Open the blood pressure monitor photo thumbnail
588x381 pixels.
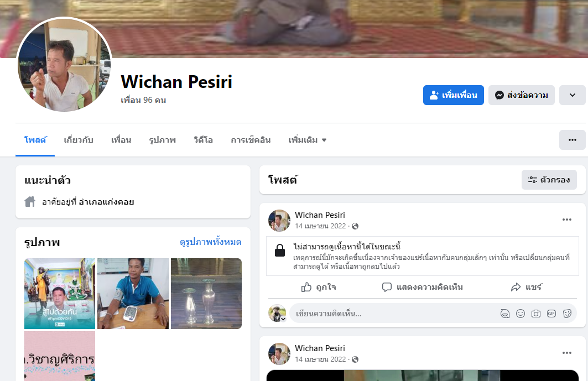pyautogui.click(x=133, y=294)
